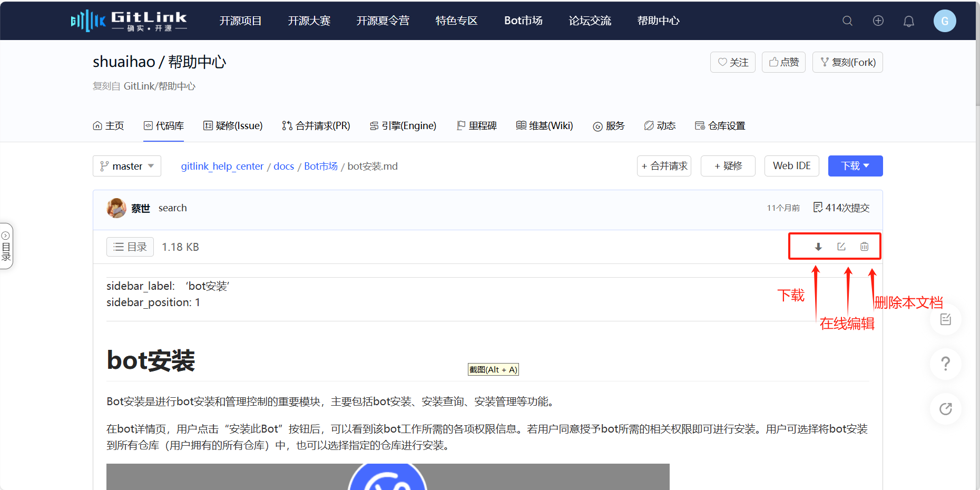Open 开源大赛 in top navigation
The width and height of the screenshot is (980, 490).
(x=309, y=21)
